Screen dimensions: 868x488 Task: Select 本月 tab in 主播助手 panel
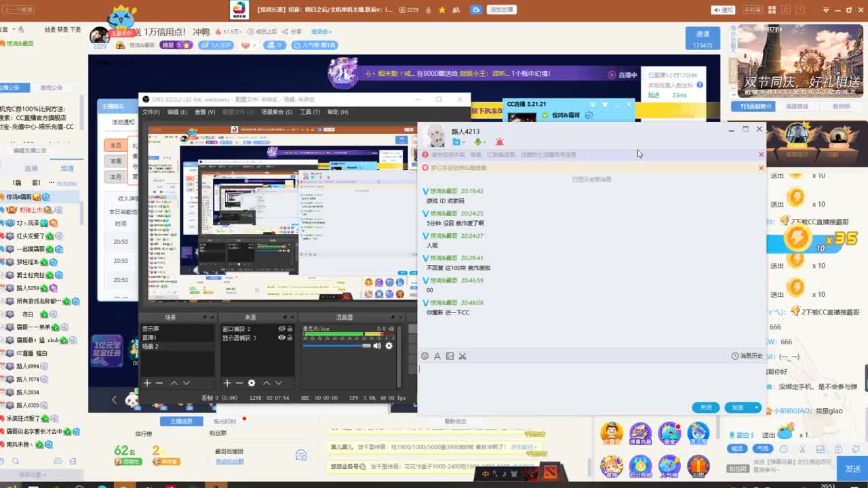116,177
